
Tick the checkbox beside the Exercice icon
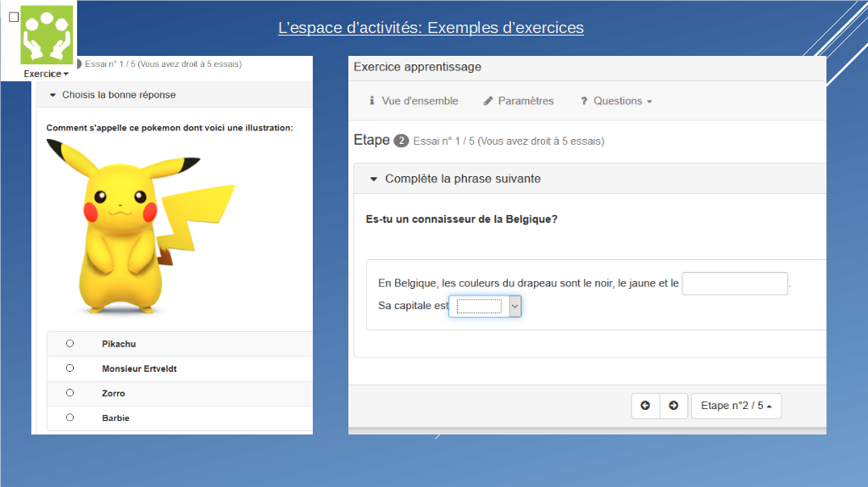(14, 17)
